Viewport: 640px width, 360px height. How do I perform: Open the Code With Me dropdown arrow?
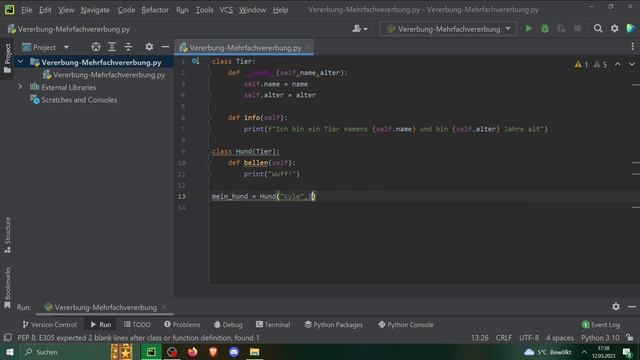click(365, 29)
